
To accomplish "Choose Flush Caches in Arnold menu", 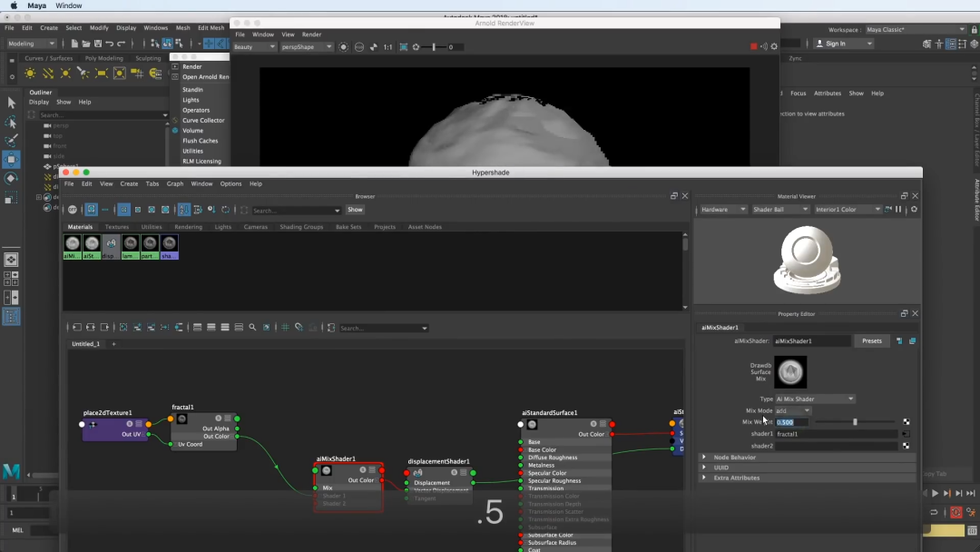I will [x=200, y=141].
